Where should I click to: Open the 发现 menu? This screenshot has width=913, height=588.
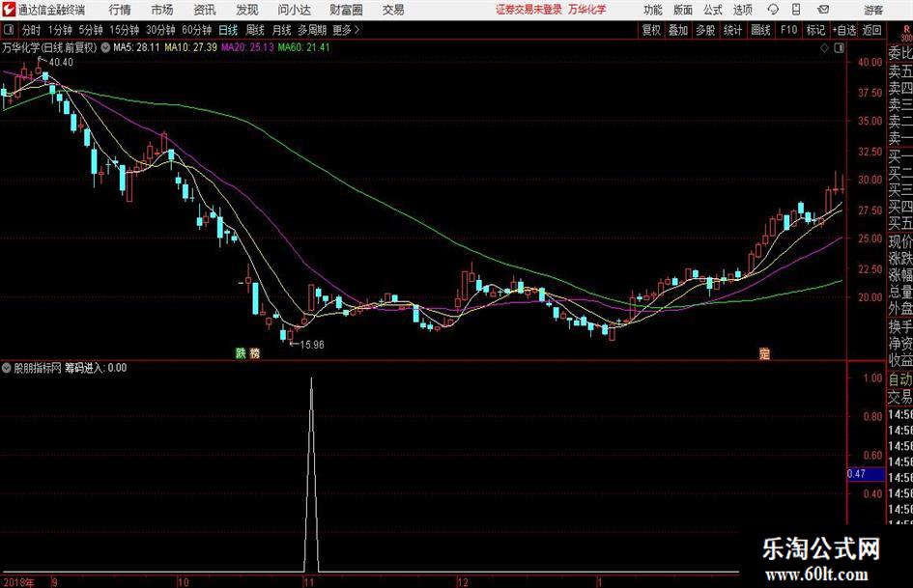pos(247,10)
